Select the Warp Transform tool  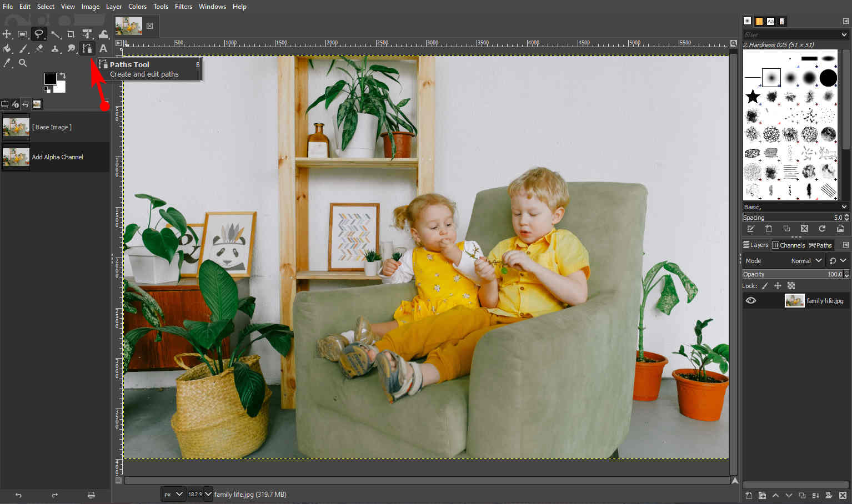point(103,34)
